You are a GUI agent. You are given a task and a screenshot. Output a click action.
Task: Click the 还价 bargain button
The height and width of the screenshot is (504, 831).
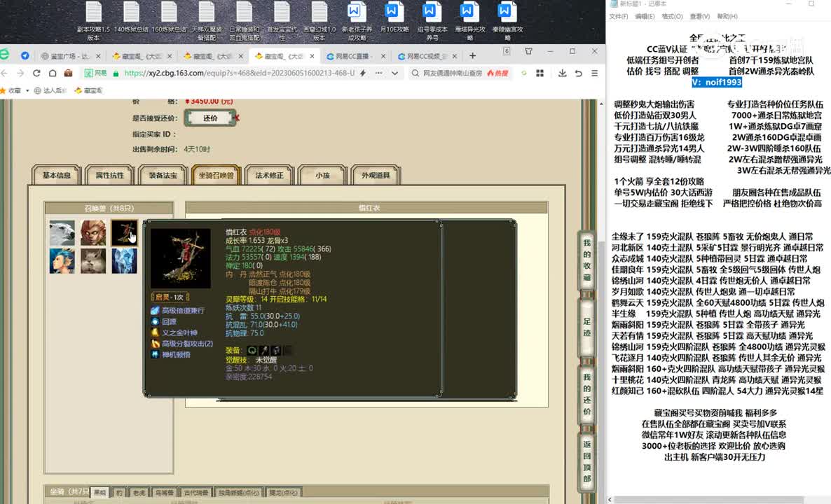pyautogui.click(x=210, y=118)
